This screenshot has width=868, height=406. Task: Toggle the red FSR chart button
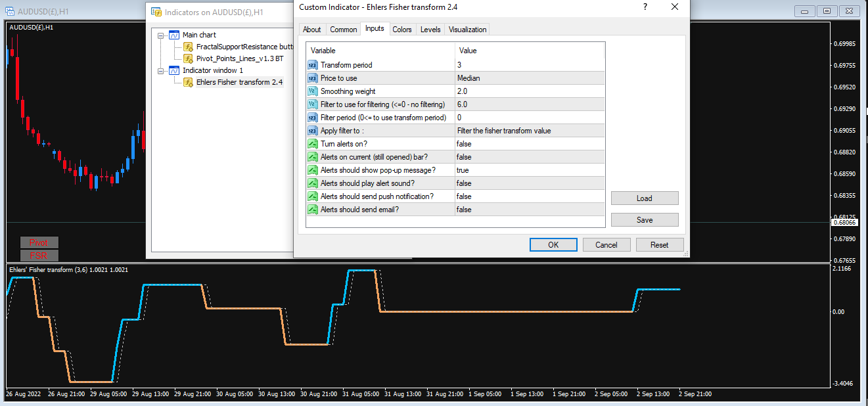[x=39, y=256]
